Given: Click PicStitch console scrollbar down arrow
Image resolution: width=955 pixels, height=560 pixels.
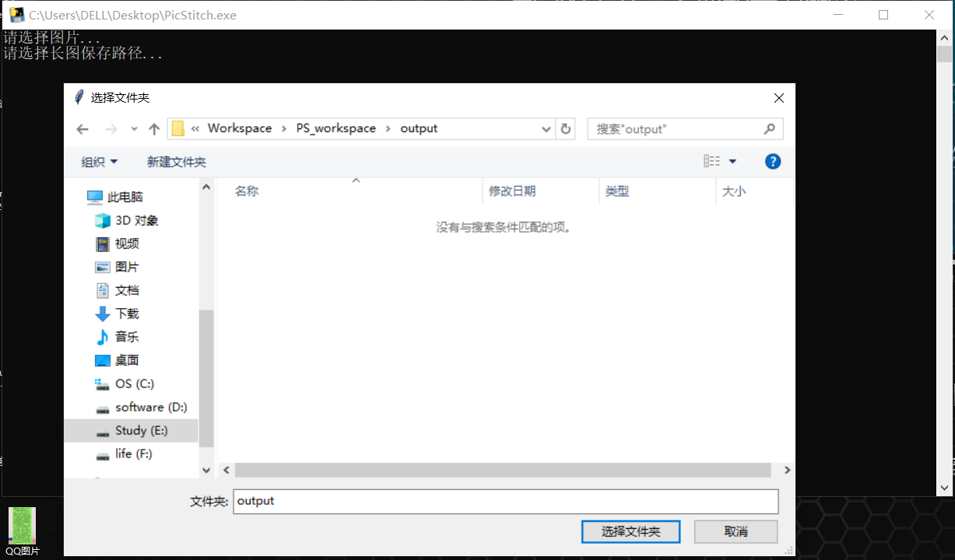Looking at the screenshot, I should point(944,488).
